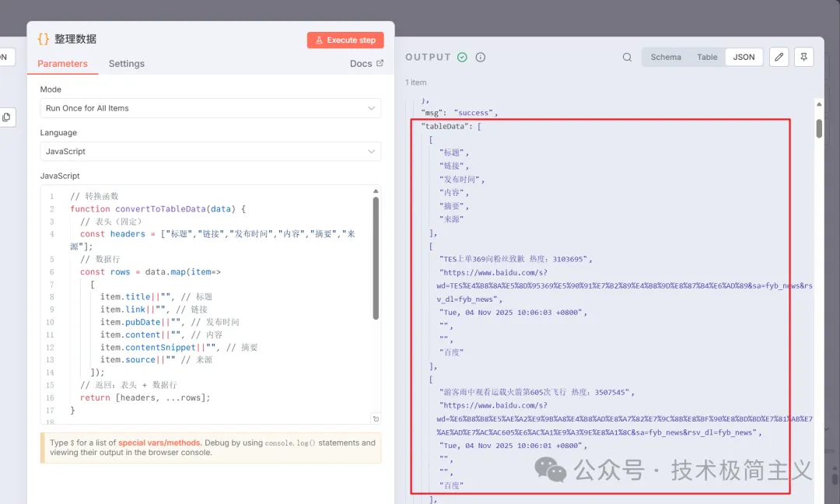Click the output panel vertical scrollbar

pos(818,128)
